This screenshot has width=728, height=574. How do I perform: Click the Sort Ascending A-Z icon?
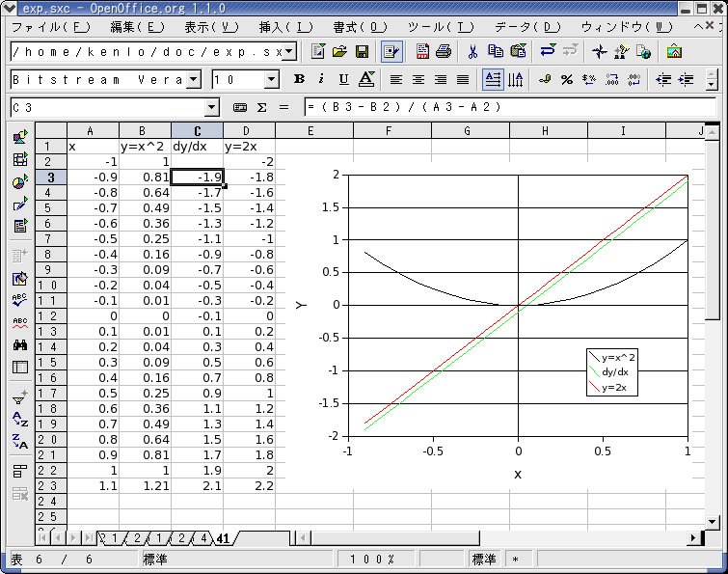click(19, 420)
